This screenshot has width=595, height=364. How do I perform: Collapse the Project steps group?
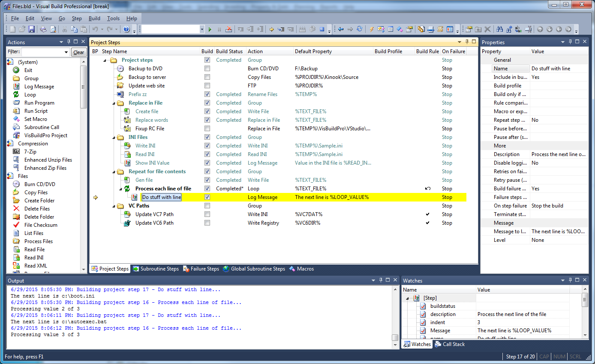[x=105, y=60]
